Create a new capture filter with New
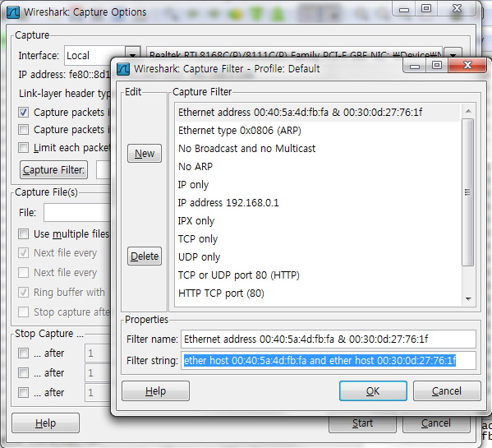 tap(145, 154)
